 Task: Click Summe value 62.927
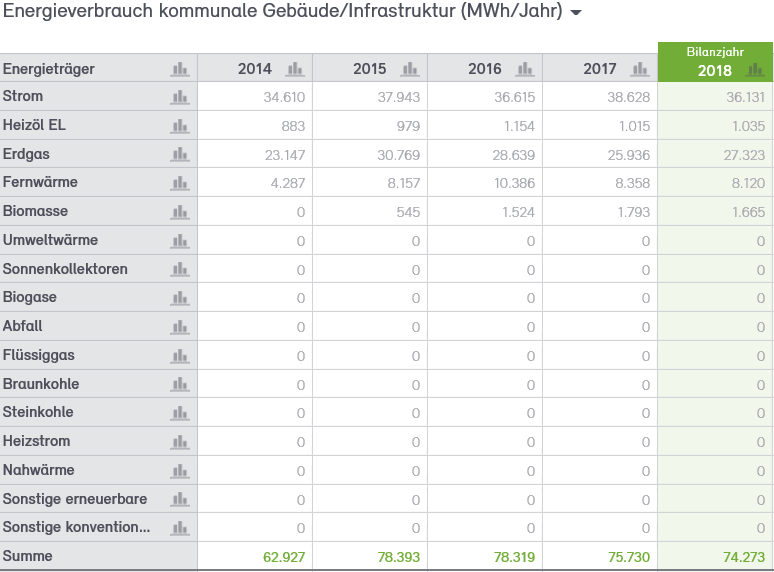pyautogui.click(x=284, y=557)
